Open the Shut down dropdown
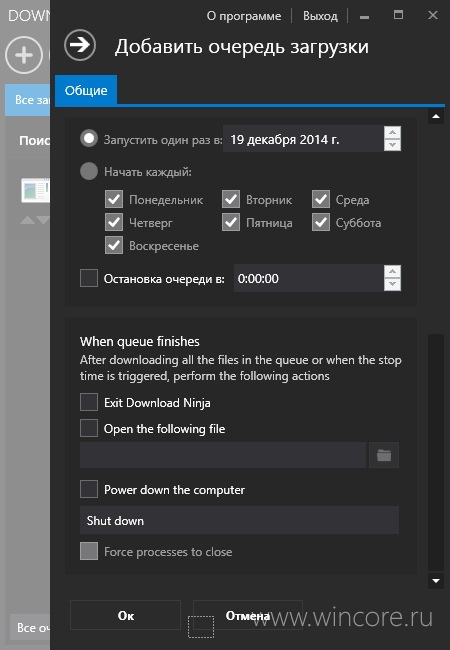Viewport: 450px width, 650px height. pyautogui.click(x=240, y=520)
